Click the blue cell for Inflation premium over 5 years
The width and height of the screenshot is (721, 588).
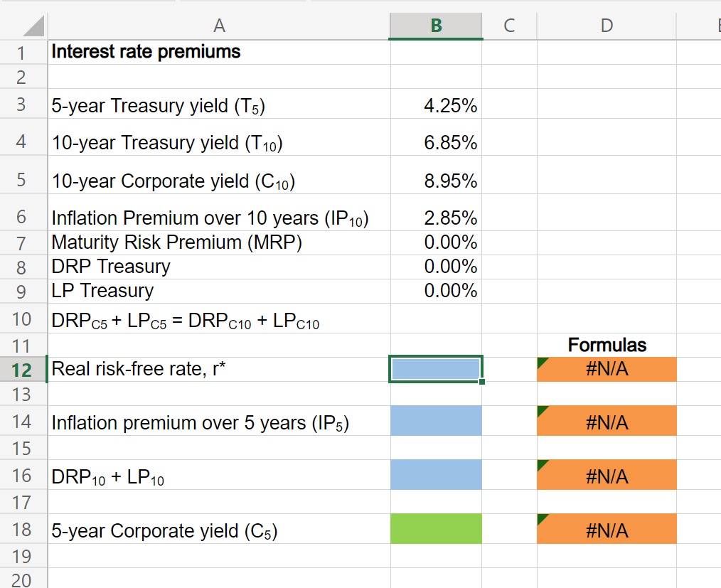click(x=435, y=422)
